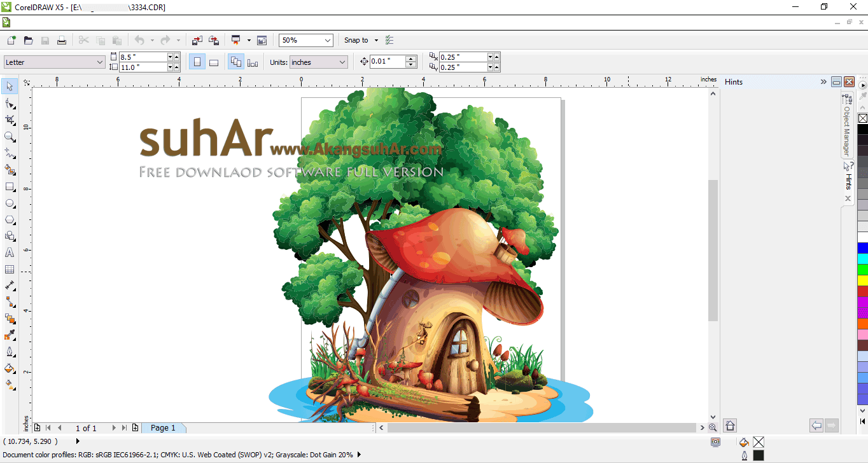The height and width of the screenshot is (463, 868).
Task: Click the Zoom navigator icon
Action: pos(712,428)
